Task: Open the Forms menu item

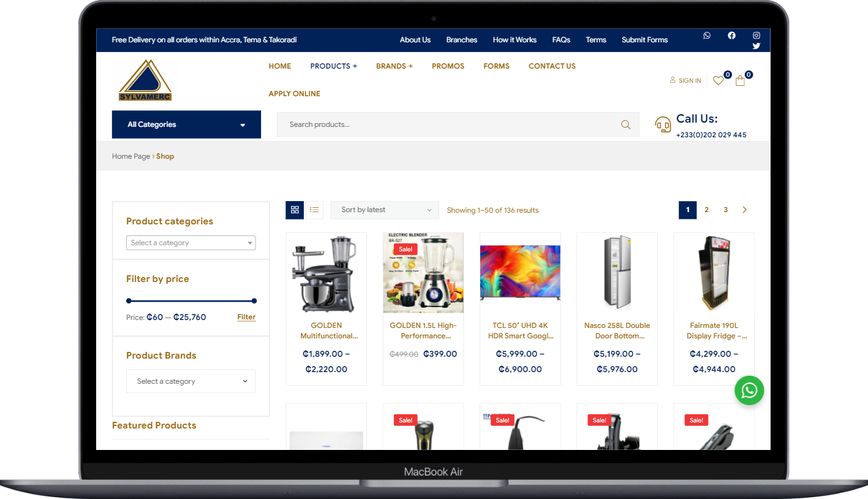Action: click(496, 66)
